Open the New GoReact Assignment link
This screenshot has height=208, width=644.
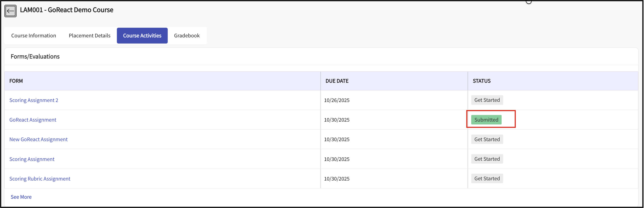tap(39, 139)
